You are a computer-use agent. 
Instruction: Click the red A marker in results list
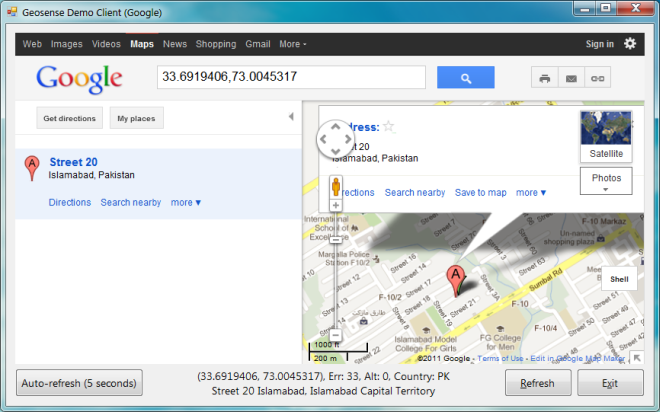click(32, 167)
